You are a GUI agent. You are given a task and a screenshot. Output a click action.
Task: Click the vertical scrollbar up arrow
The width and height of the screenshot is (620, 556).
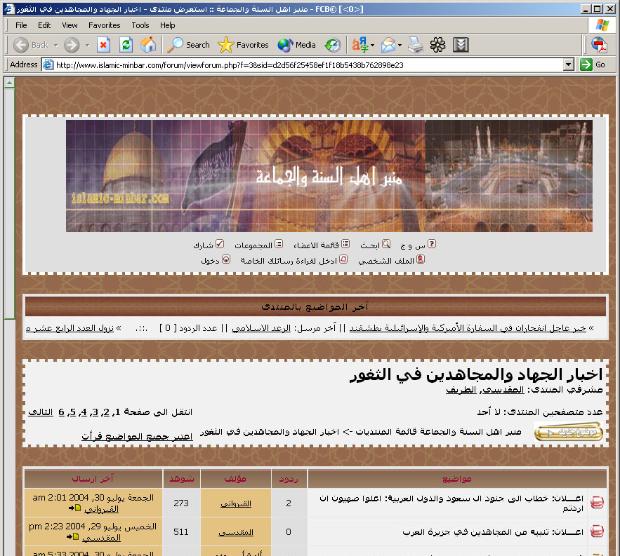[x=9, y=82]
